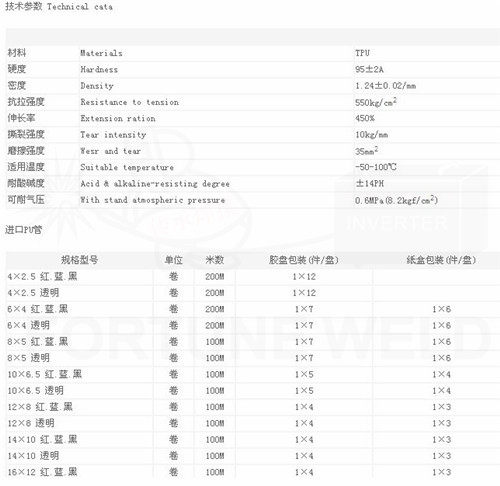Click the '磨擦强度' label
500x486 pixels.
click(26, 151)
